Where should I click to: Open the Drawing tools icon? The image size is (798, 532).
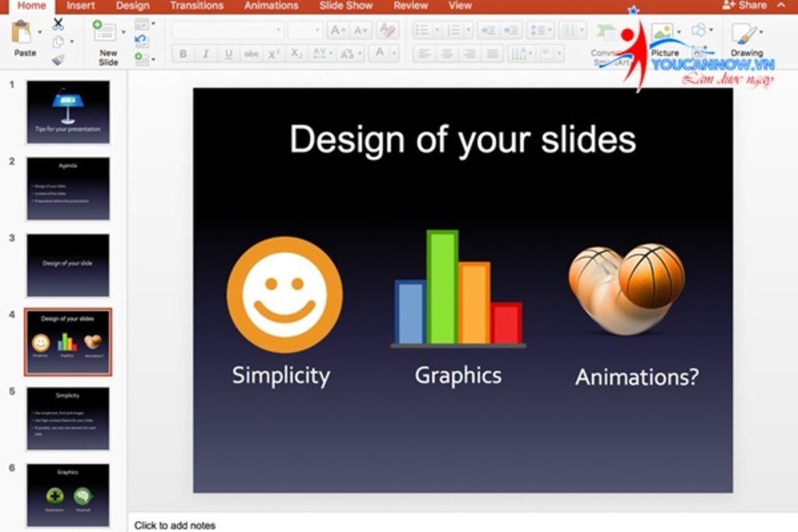coord(744,33)
